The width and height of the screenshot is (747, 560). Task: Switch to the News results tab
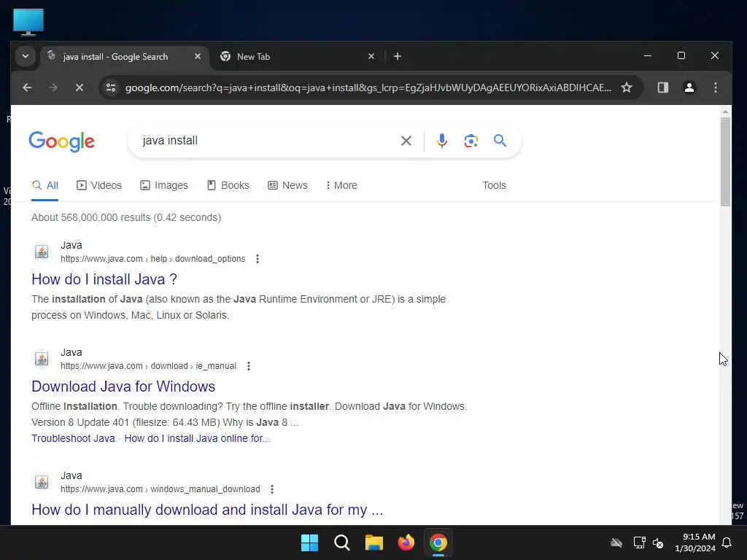287,185
